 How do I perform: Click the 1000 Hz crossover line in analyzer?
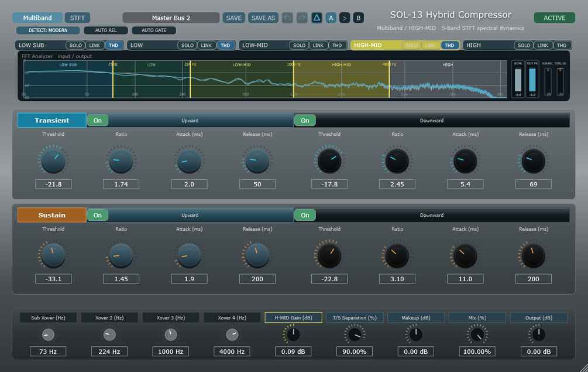293,79
